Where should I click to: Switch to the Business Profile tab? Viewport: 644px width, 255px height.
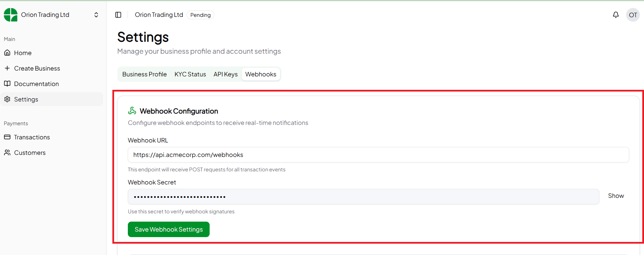[x=144, y=74]
